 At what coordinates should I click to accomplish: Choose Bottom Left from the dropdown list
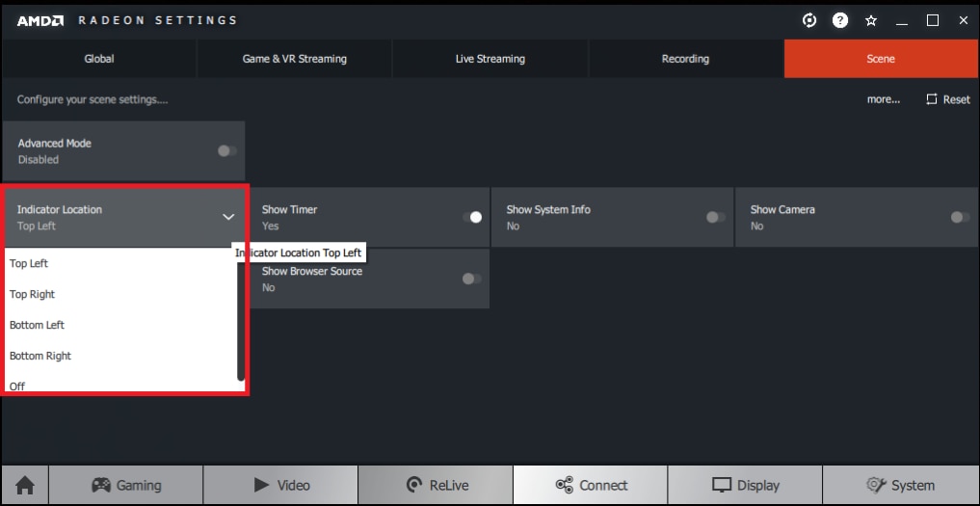(120, 325)
